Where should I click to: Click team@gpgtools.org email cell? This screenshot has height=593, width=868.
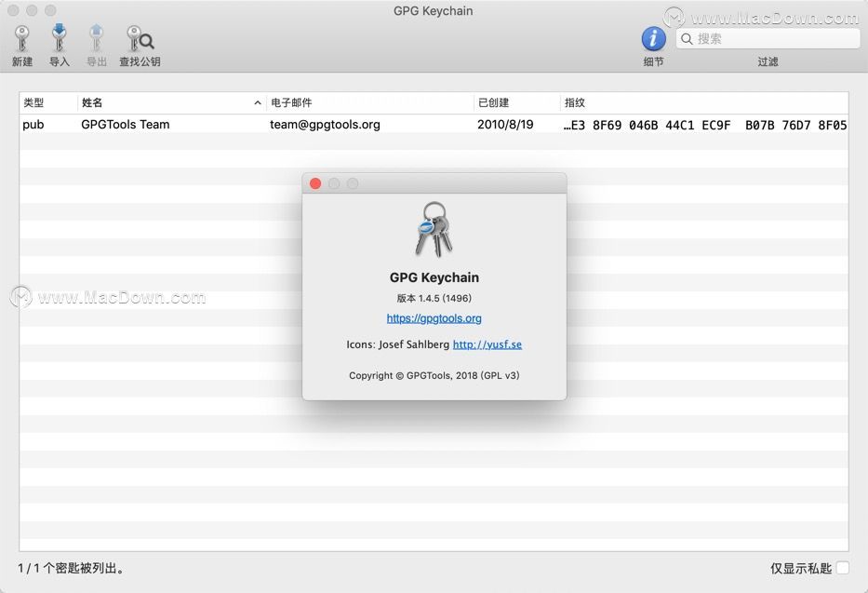click(325, 125)
